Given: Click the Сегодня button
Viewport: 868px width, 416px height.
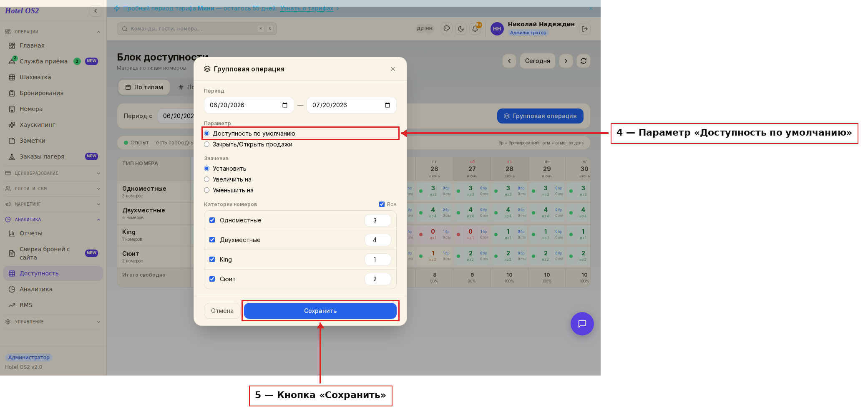Looking at the screenshot, I should click(x=538, y=61).
